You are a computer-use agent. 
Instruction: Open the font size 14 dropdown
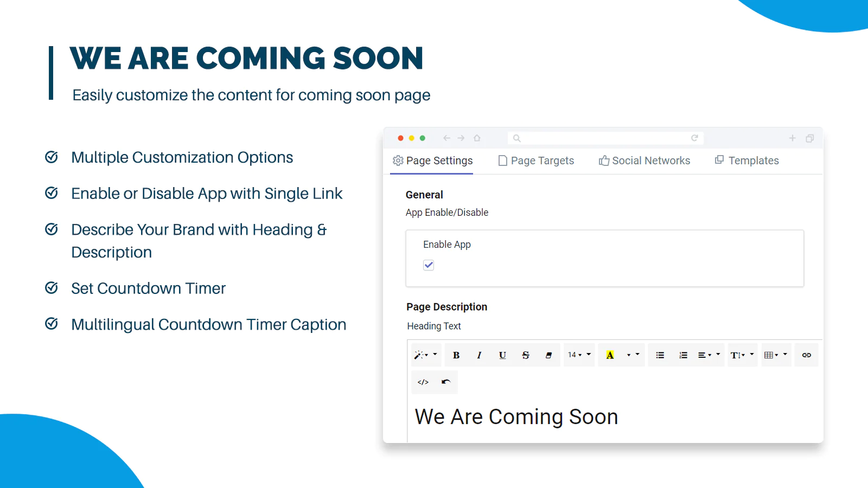point(579,355)
